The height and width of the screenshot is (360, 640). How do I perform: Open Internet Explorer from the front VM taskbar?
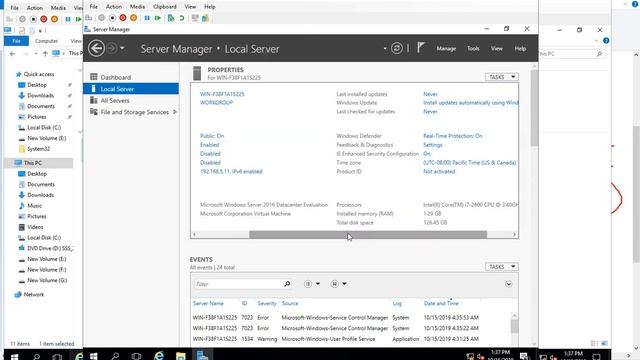(159, 356)
